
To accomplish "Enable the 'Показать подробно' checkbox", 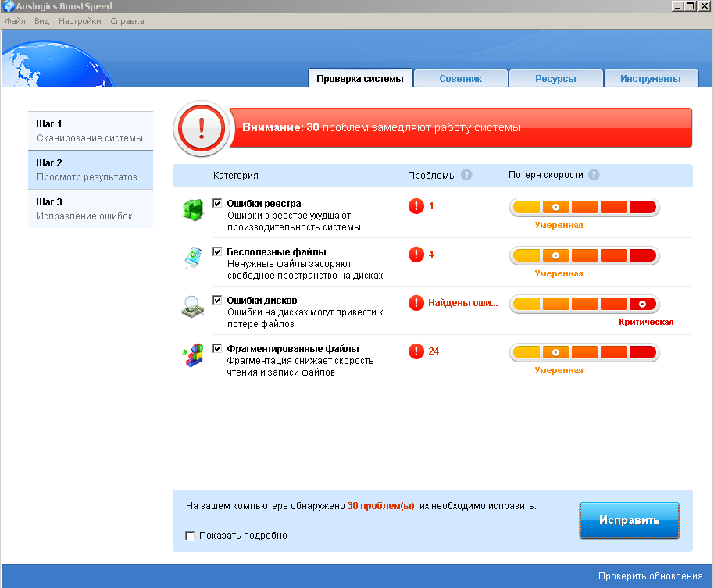I will [190, 536].
